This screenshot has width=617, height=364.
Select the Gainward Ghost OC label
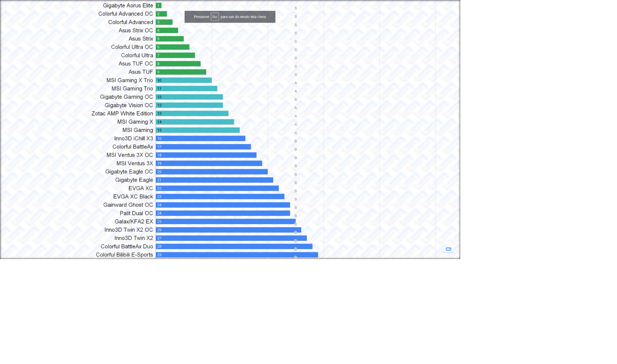click(x=128, y=205)
